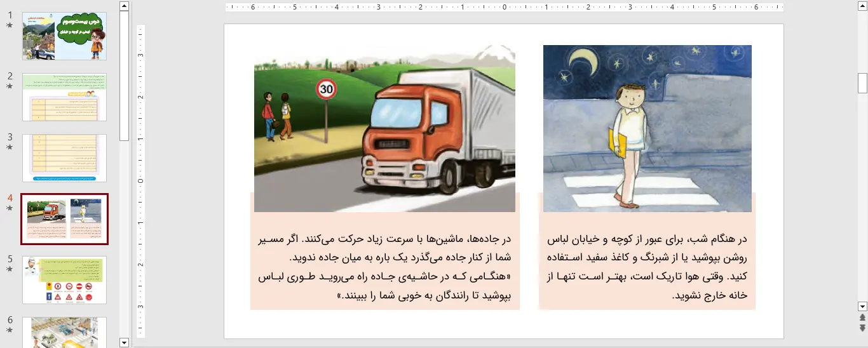Click the thumbnail panel scroll-down arrow

[x=124, y=342]
